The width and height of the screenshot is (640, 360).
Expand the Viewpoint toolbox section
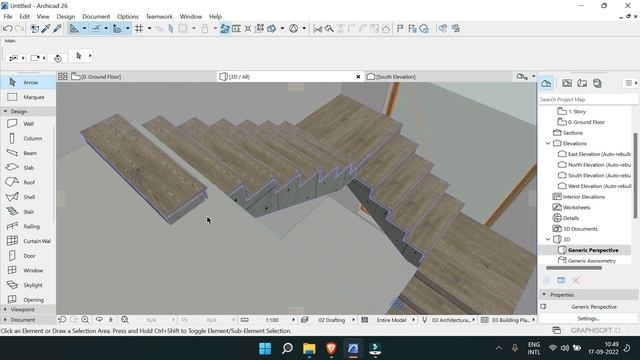pos(5,309)
